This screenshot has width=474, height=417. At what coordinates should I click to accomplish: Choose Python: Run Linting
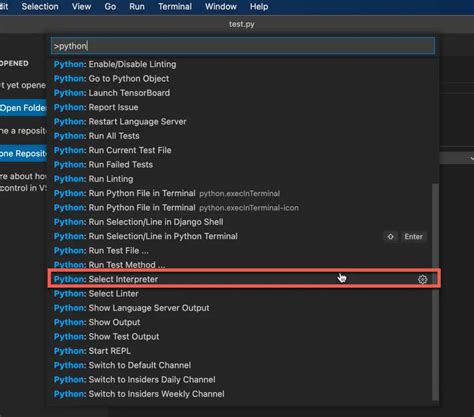(x=243, y=179)
